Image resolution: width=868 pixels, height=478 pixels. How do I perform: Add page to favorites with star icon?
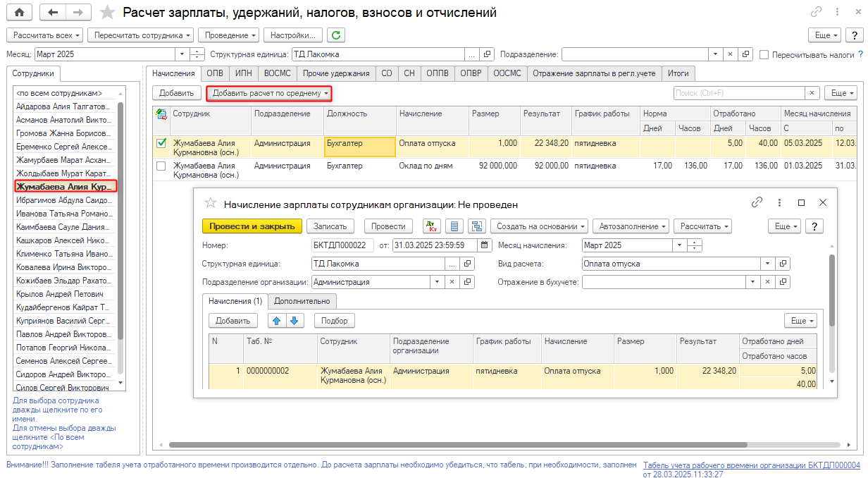pyautogui.click(x=107, y=13)
